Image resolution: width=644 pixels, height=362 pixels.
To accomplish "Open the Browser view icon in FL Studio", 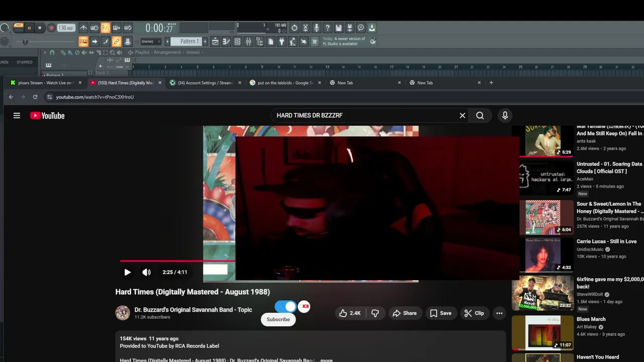I will [259, 42].
